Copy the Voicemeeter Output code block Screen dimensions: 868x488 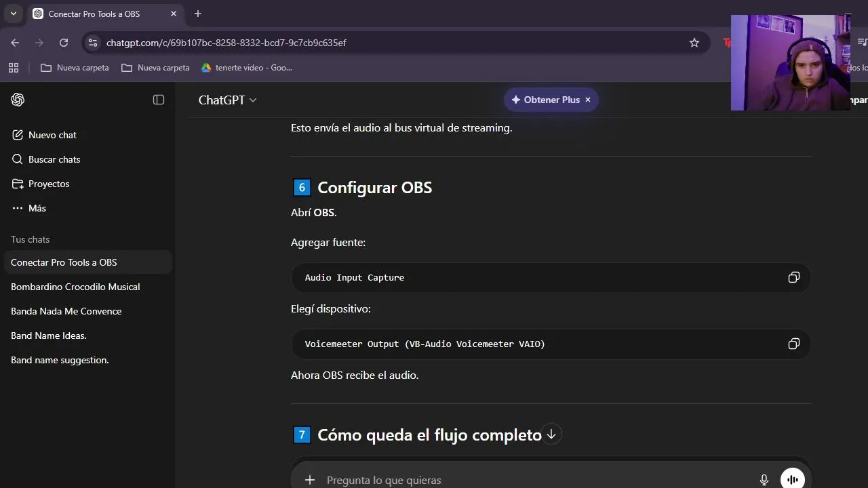coord(793,344)
